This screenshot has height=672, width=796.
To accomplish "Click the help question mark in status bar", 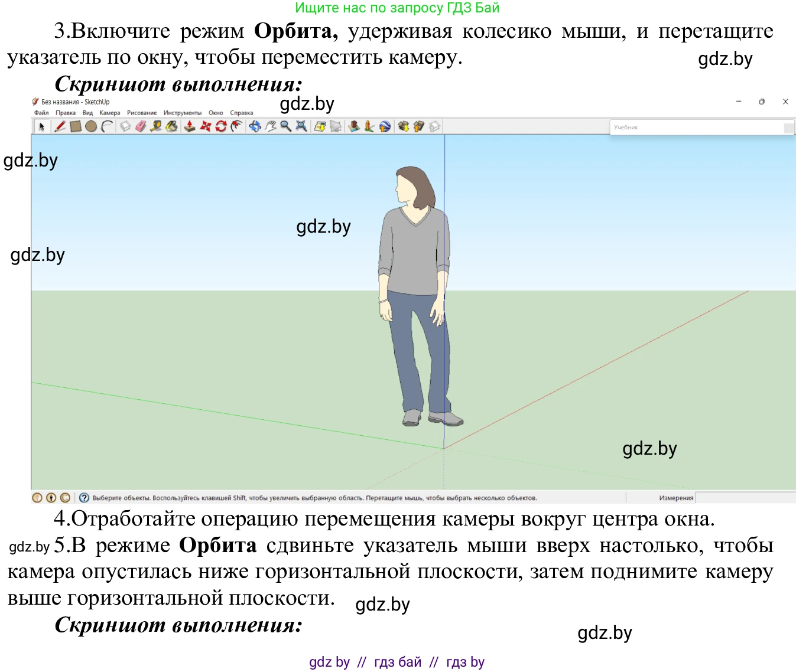I will coord(85,498).
